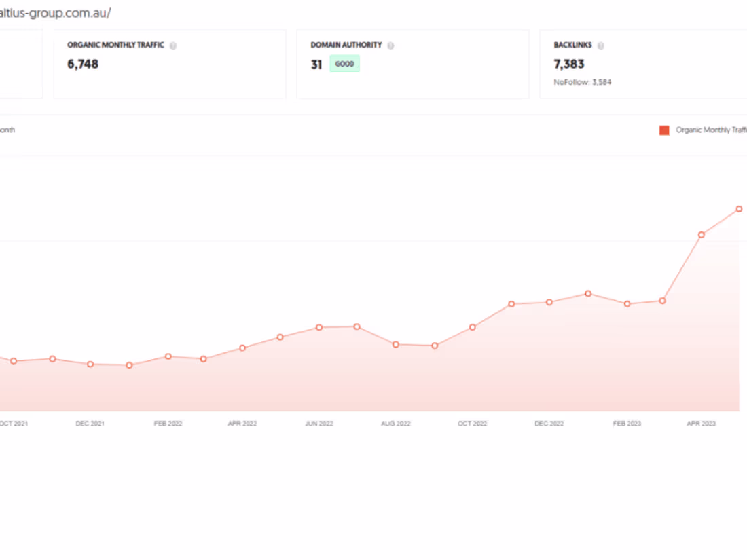The height and width of the screenshot is (560, 747).
Task: Select the JUN 2022 data point
Action: 319,327
